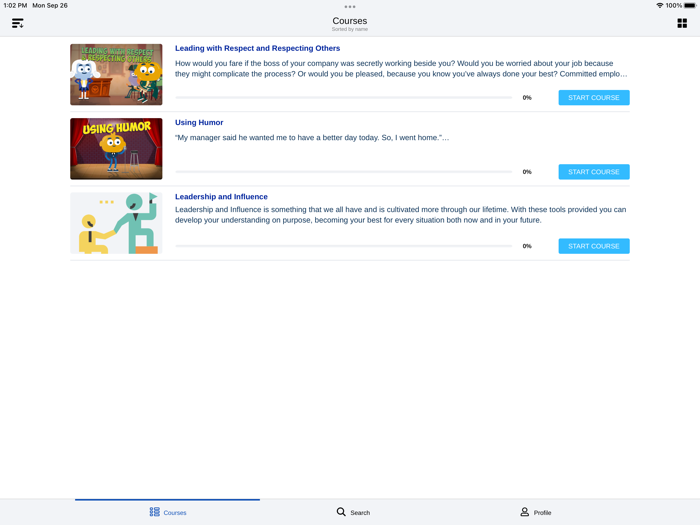Tap the 1:02 PM clock
The width and height of the screenshot is (700, 525).
click(x=15, y=5)
